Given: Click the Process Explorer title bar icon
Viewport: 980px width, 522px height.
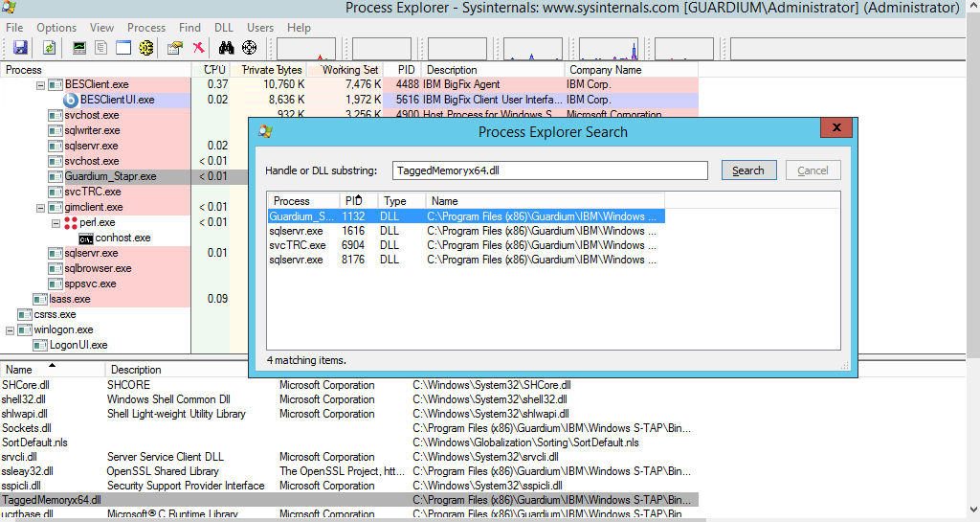Looking at the screenshot, I should click(x=9, y=8).
